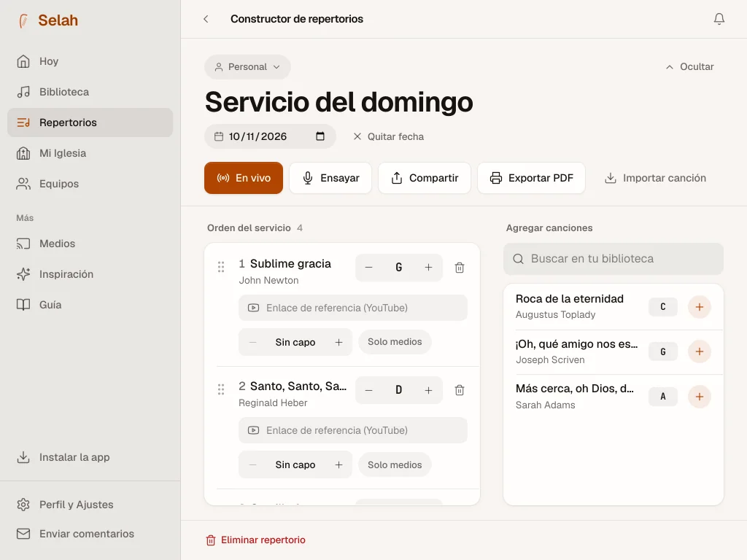Click key value G of Sublime gracia
The image size is (747, 560).
[399, 268]
